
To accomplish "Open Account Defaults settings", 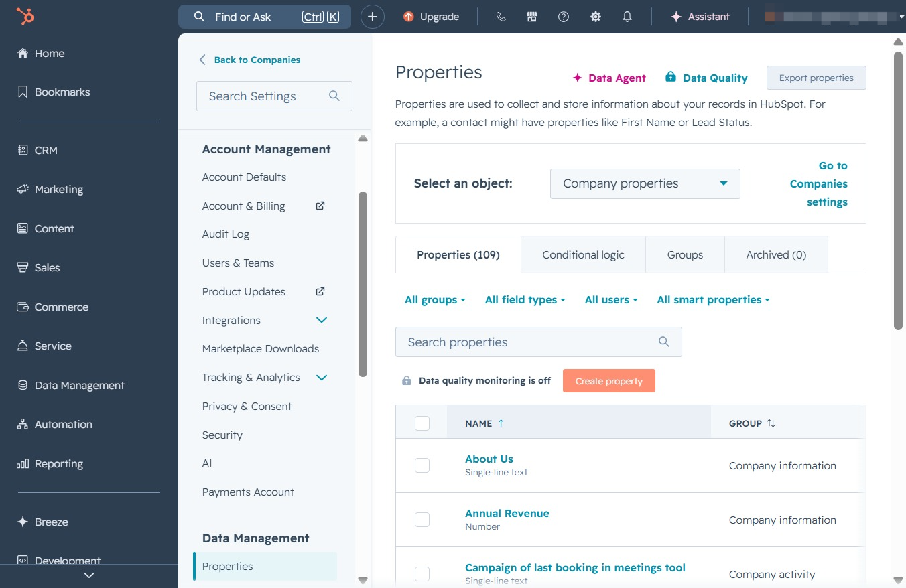I will tap(244, 177).
